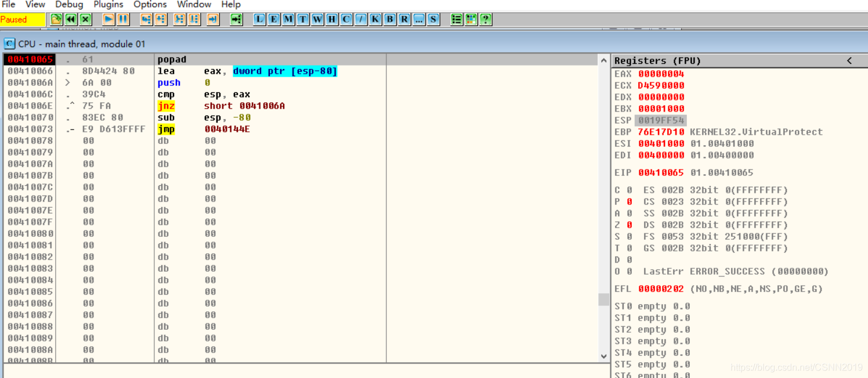Execute till return toolbar icon

tap(213, 19)
